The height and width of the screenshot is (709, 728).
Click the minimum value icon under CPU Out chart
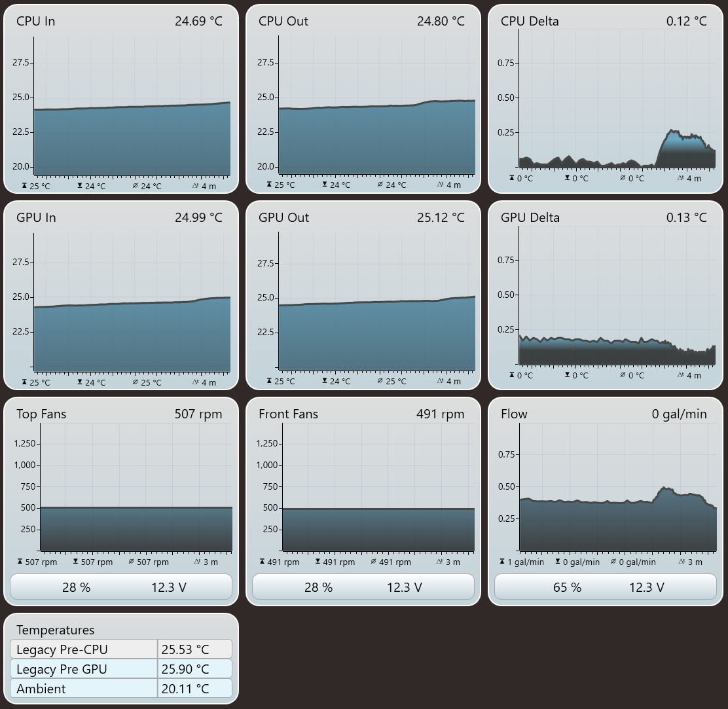[x=325, y=185]
